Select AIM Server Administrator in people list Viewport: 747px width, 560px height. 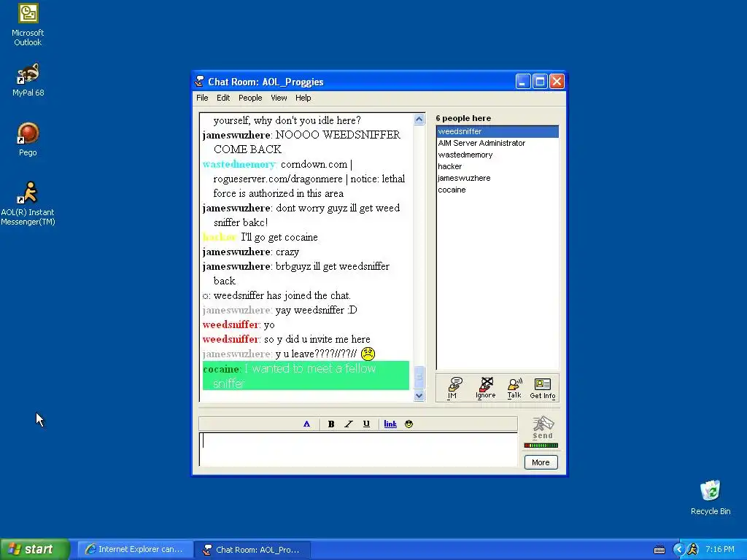point(498,143)
